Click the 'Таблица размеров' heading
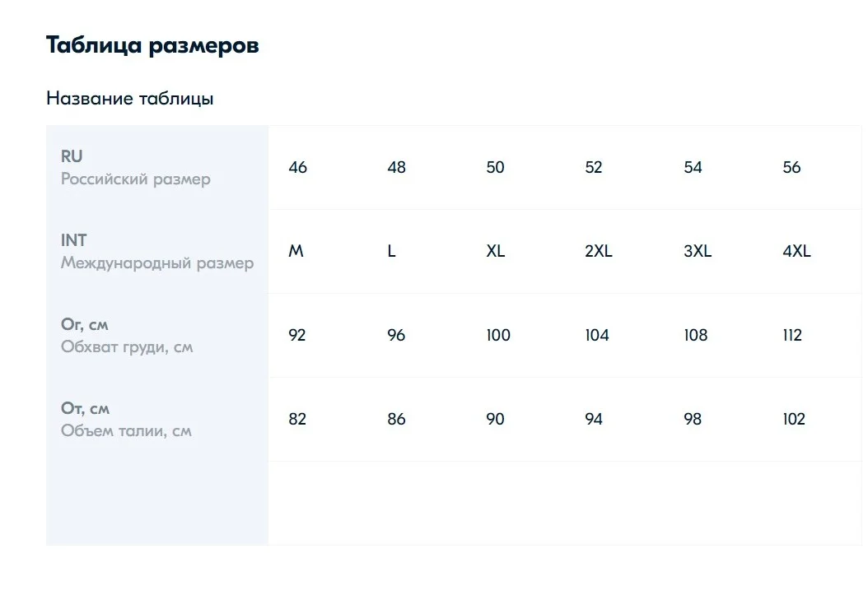The image size is (868, 590). pos(152,45)
